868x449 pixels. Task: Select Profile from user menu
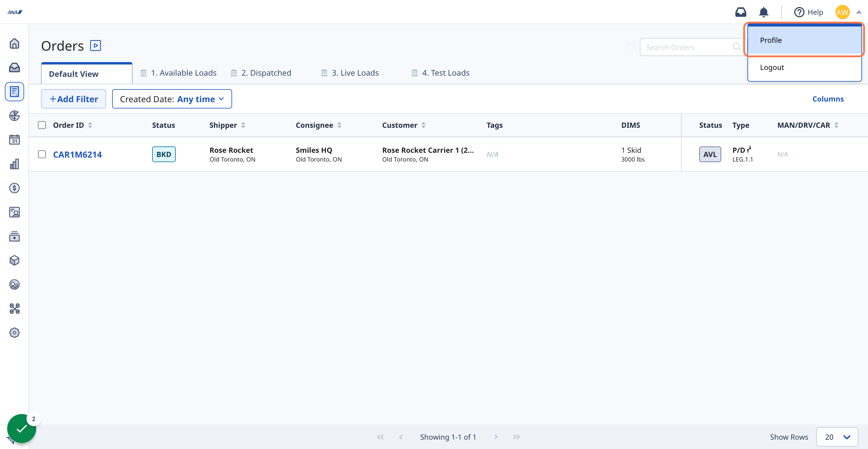(804, 40)
